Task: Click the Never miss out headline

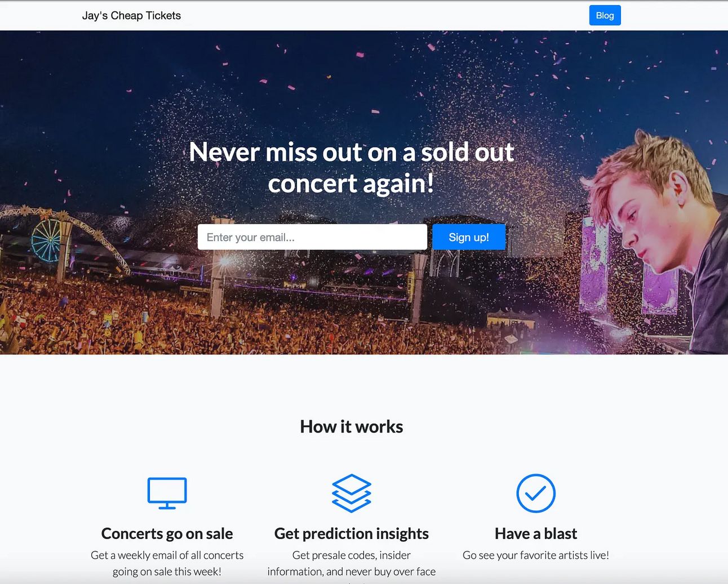Action: point(352,168)
